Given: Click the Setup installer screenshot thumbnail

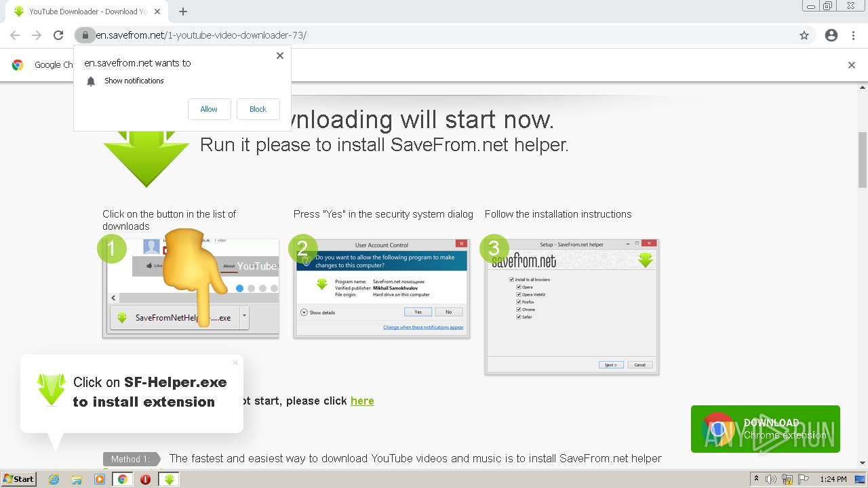Looking at the screenshot, I should tap(572, 306).
